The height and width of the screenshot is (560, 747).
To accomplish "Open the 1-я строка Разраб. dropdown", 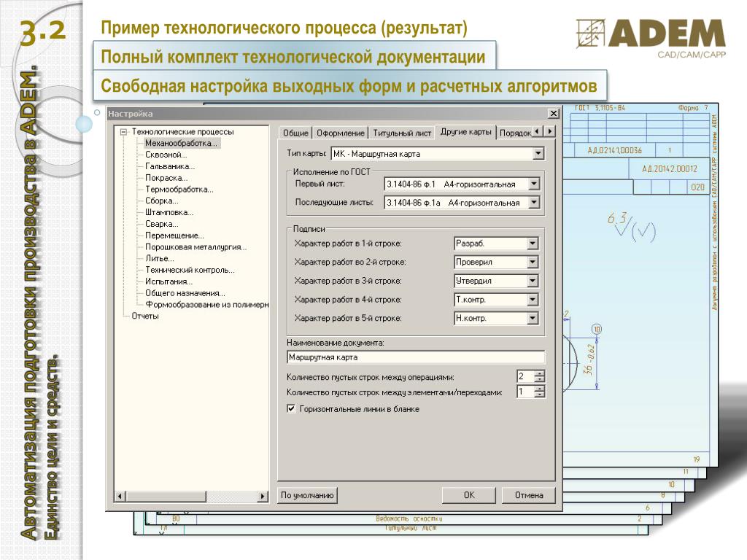I will (533, 244).
